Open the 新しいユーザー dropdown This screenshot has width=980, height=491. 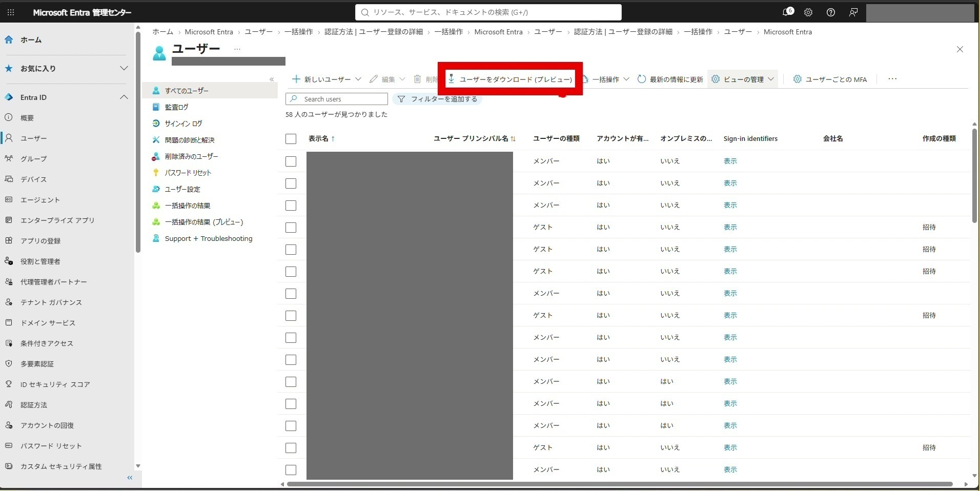coord(326,79)
